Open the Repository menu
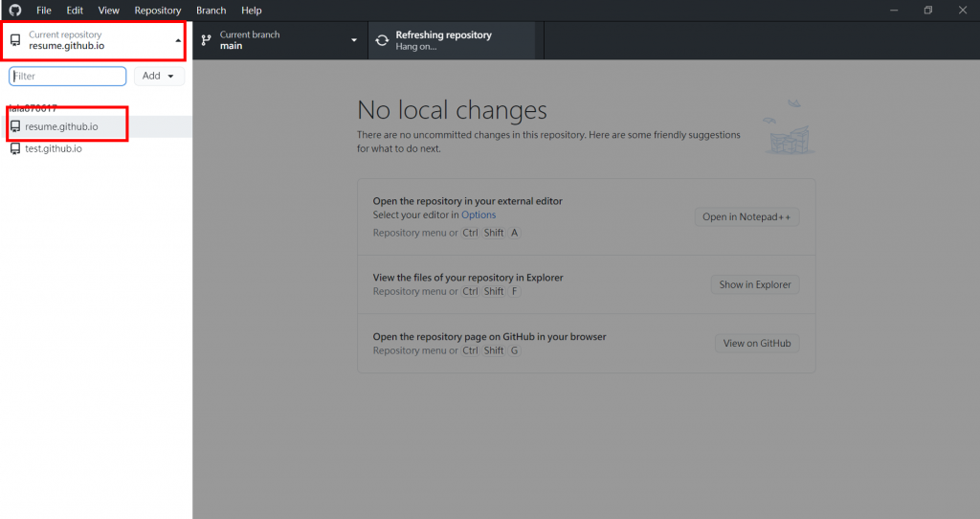The image size is (980, 519). click(158, 10)
